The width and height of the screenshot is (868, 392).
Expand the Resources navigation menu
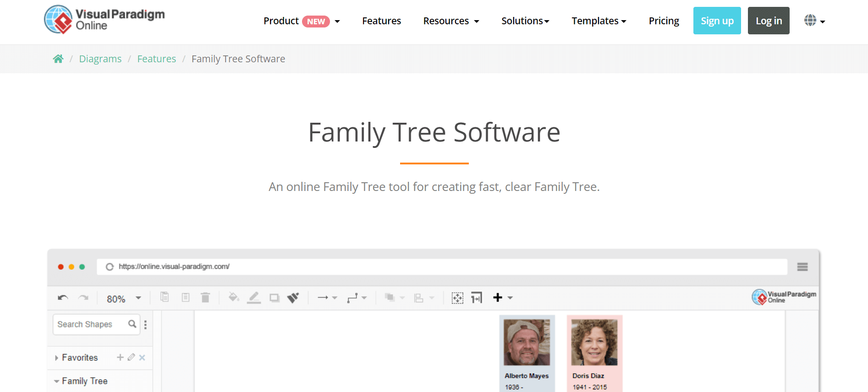[x=451, y=21]
